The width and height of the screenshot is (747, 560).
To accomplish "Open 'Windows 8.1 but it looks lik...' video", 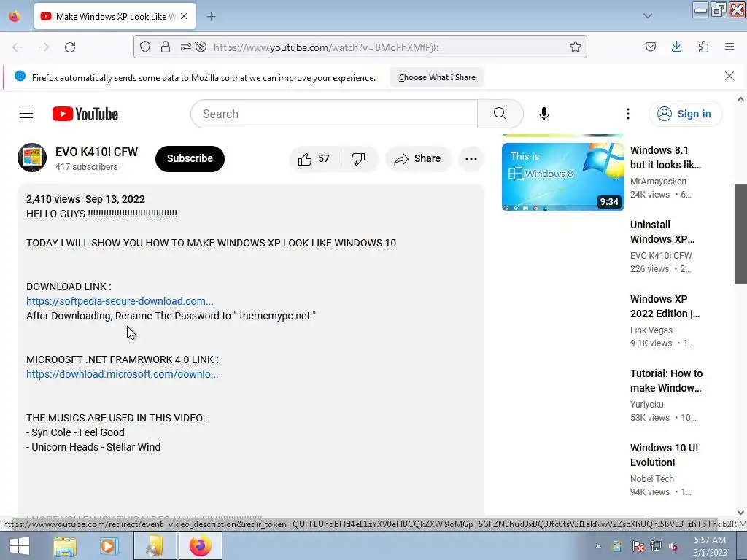I will point(665,157).
